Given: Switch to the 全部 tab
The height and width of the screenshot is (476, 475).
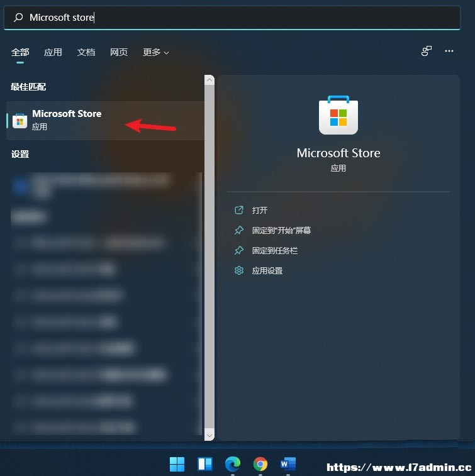Looking at the screenshot, I should tap(20, 52).
